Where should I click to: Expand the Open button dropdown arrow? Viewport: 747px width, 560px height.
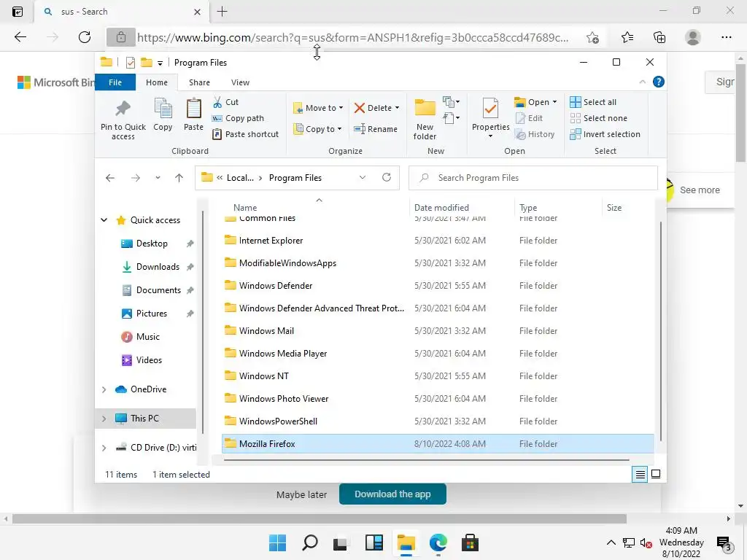[554, 102]
